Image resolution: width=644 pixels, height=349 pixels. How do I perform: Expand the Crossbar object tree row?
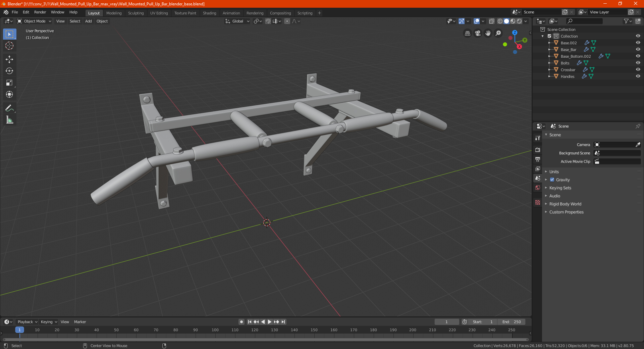click(x=549, y=69)
